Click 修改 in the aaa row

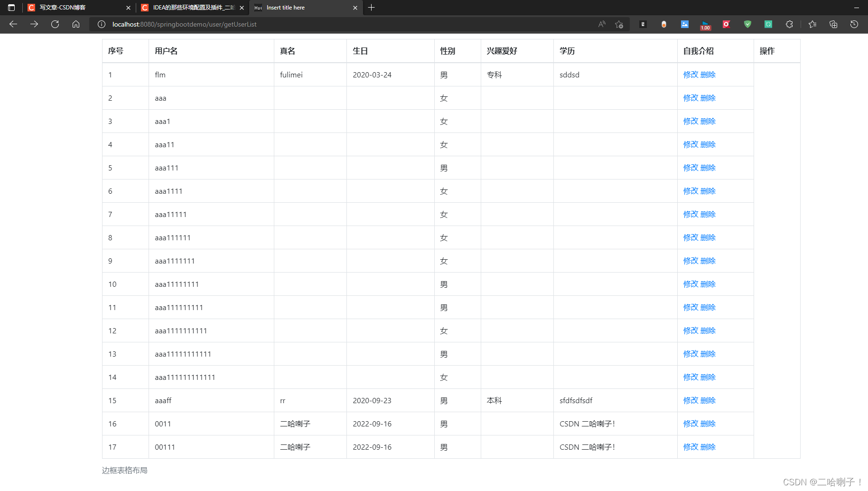[x=691, y=98]
